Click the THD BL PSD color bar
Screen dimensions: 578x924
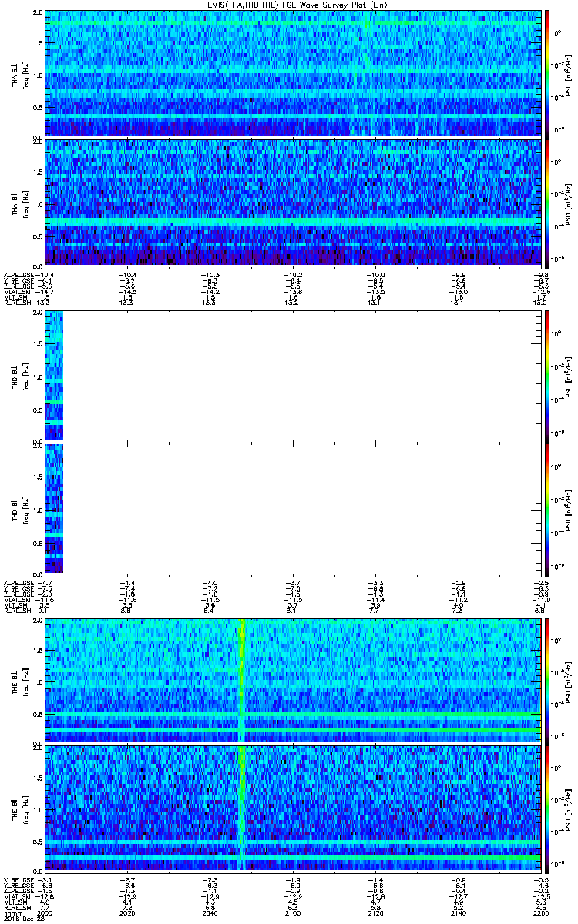547,376
